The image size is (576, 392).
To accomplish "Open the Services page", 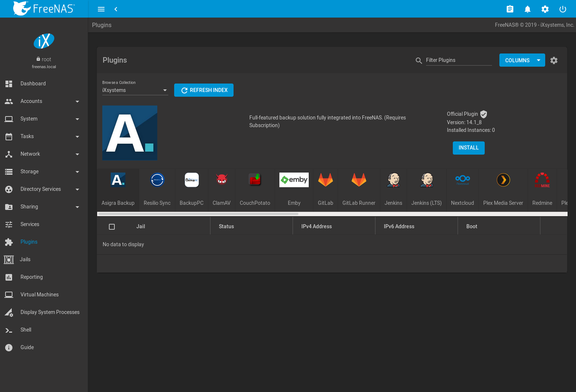I will tap(44, 224).
